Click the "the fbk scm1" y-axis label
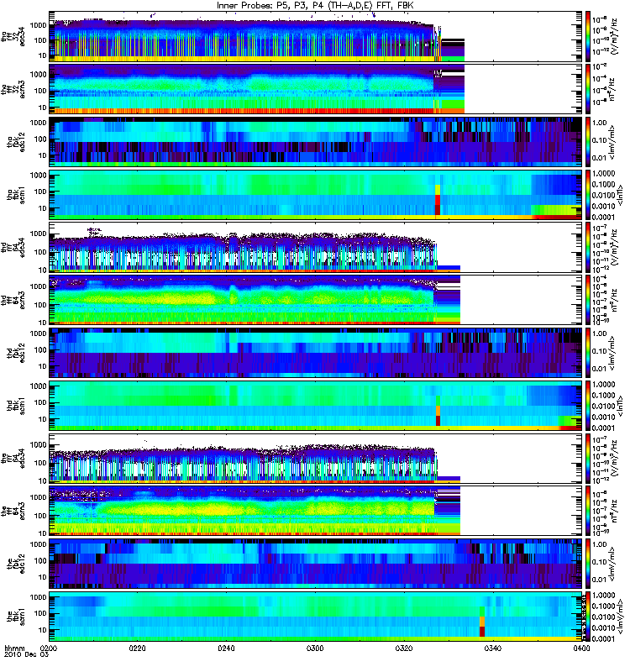 pos(16,617)
